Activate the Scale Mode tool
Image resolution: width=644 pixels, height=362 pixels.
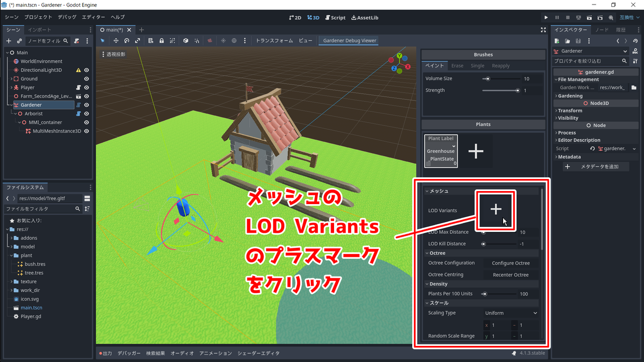point(138,41)
